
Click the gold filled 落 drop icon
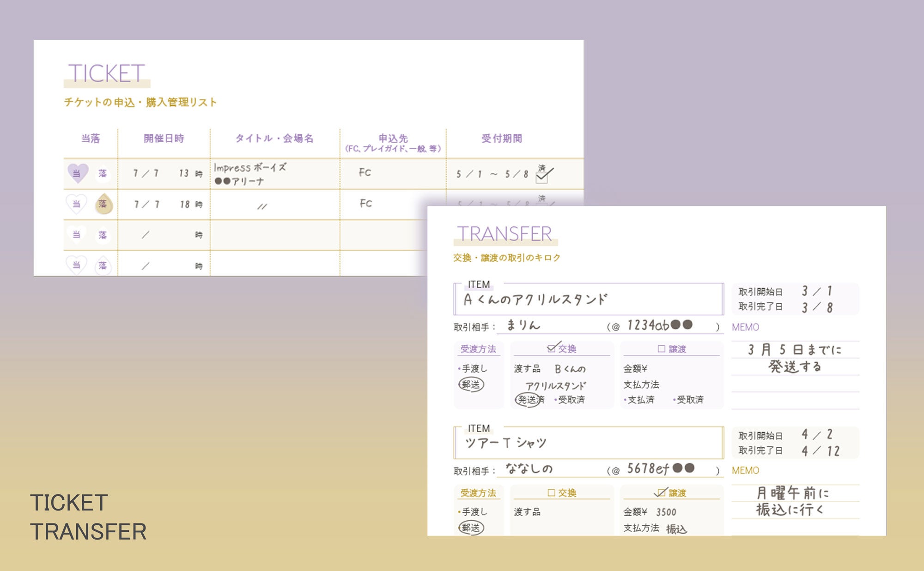[x=103, y=204]
